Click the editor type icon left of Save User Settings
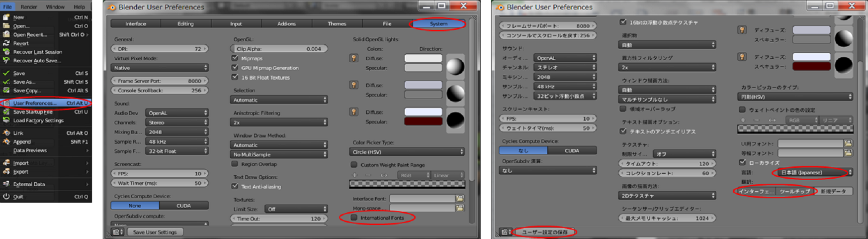 click(x=117, y=232)
